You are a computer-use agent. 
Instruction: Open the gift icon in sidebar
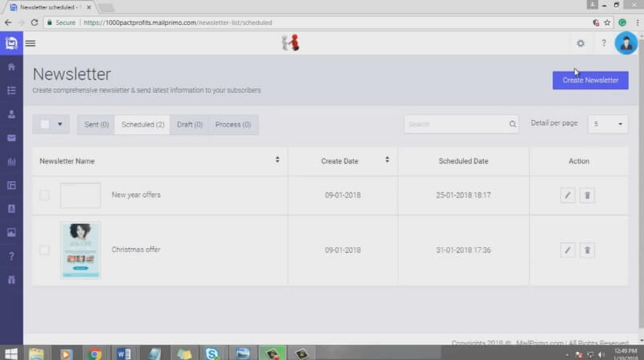pyautogui.click(x=11, y=279)
